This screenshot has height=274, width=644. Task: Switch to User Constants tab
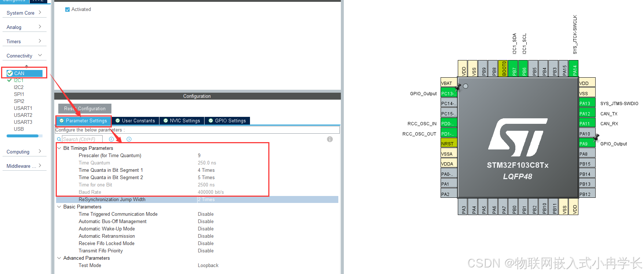135,121
